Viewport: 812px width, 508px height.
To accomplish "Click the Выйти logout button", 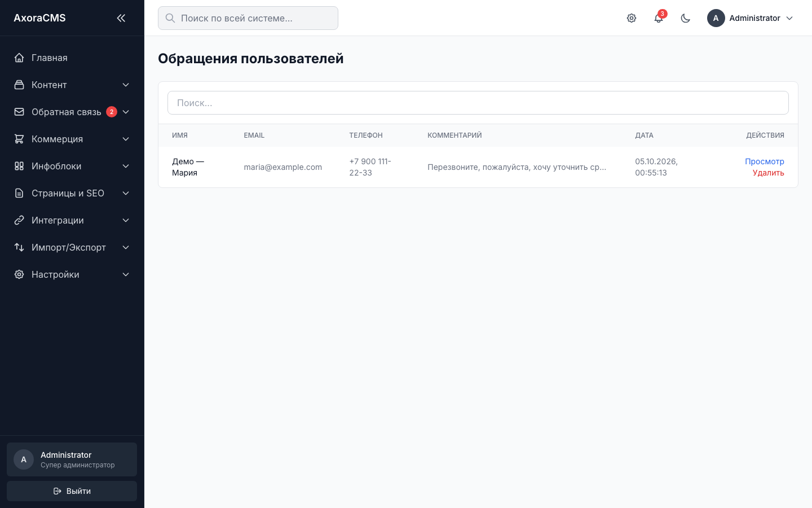I will click(x=72, y=491).
